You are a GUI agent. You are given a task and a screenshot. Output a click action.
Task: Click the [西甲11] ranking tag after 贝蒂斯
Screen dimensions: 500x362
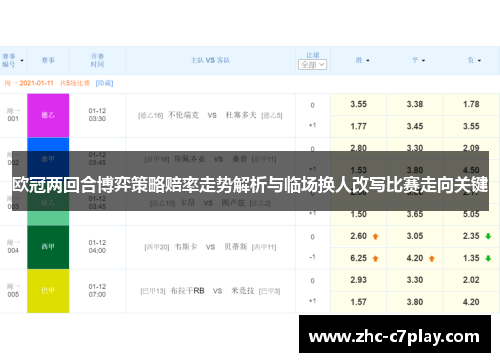(264, 247)
